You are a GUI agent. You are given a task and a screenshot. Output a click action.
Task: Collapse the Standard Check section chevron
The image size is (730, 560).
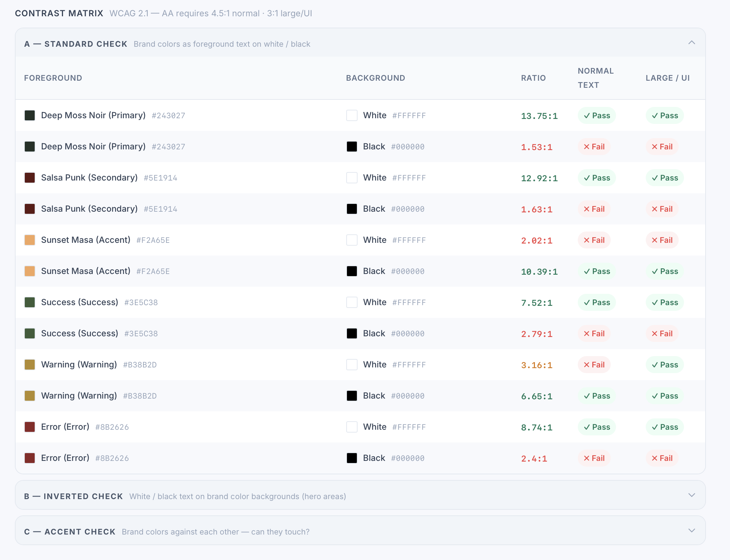point(691,43)
